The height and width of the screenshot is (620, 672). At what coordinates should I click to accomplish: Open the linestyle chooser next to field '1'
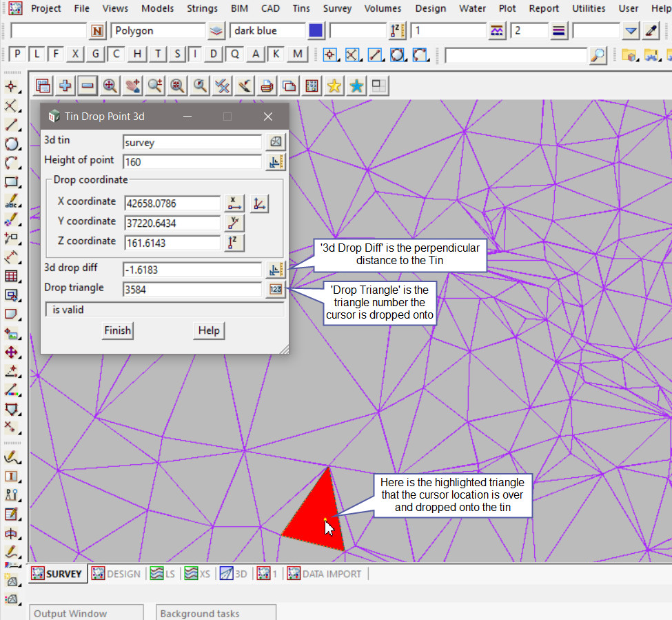click(497, 31)
